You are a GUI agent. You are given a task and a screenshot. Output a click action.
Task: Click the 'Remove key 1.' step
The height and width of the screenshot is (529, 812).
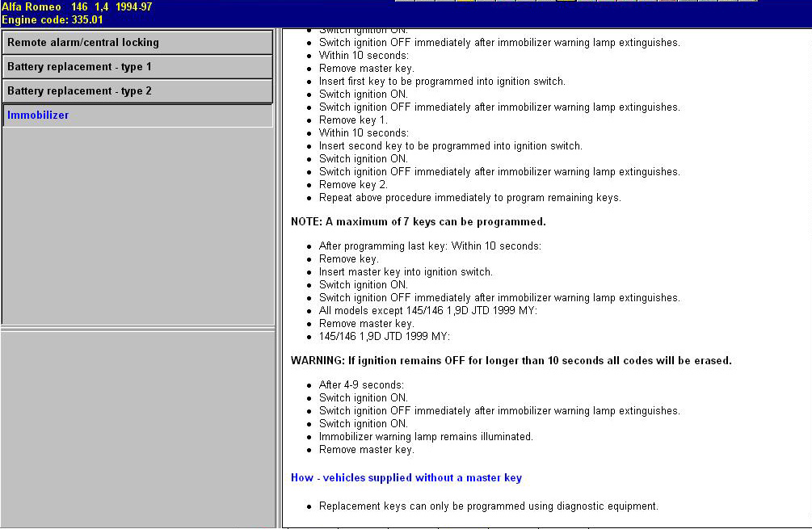tap(353, 120)
